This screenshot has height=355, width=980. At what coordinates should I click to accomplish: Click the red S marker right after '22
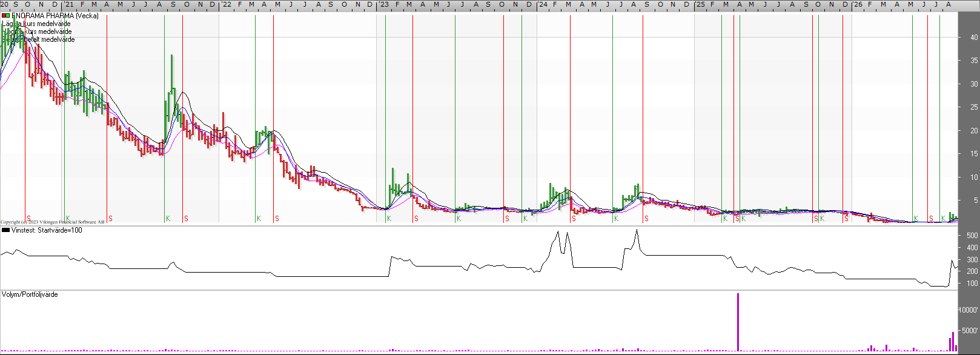277,219
